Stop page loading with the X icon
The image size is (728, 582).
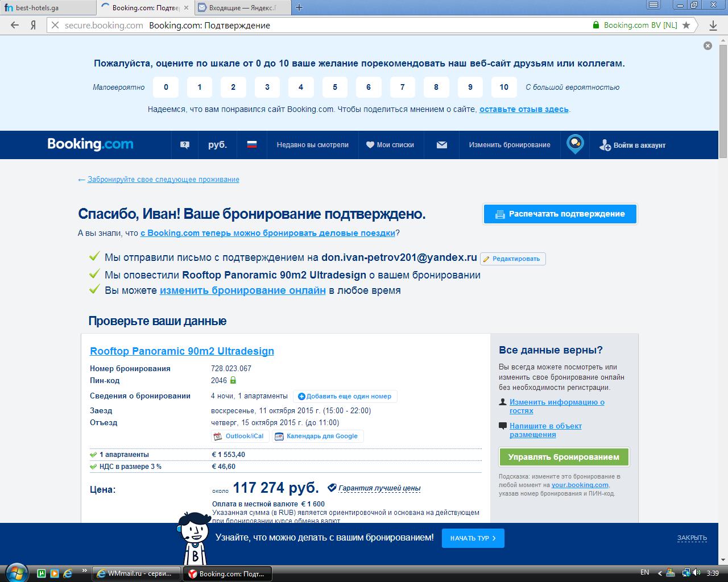(x=55, y=25)
